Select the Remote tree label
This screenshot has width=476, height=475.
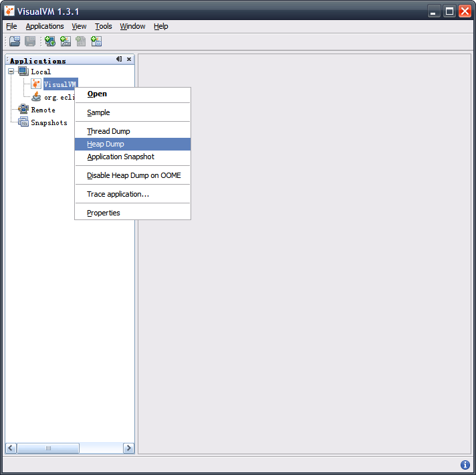point(43,110)
